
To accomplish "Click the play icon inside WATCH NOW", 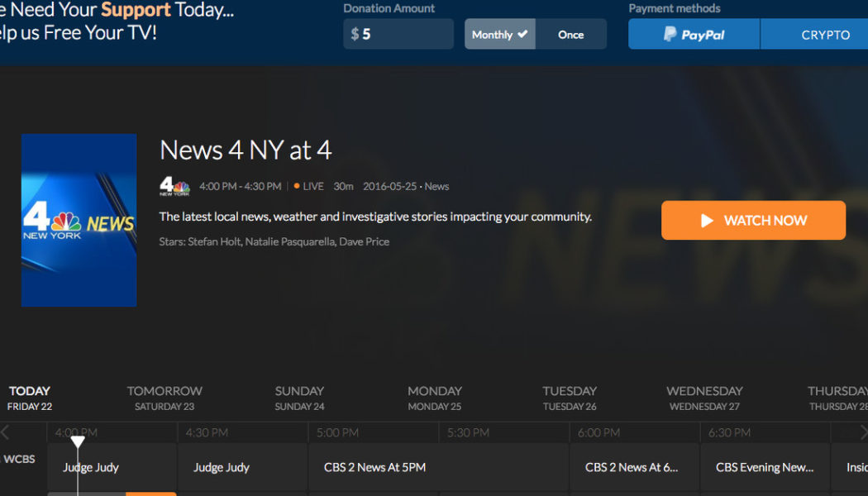I will [x=707, y=220].
